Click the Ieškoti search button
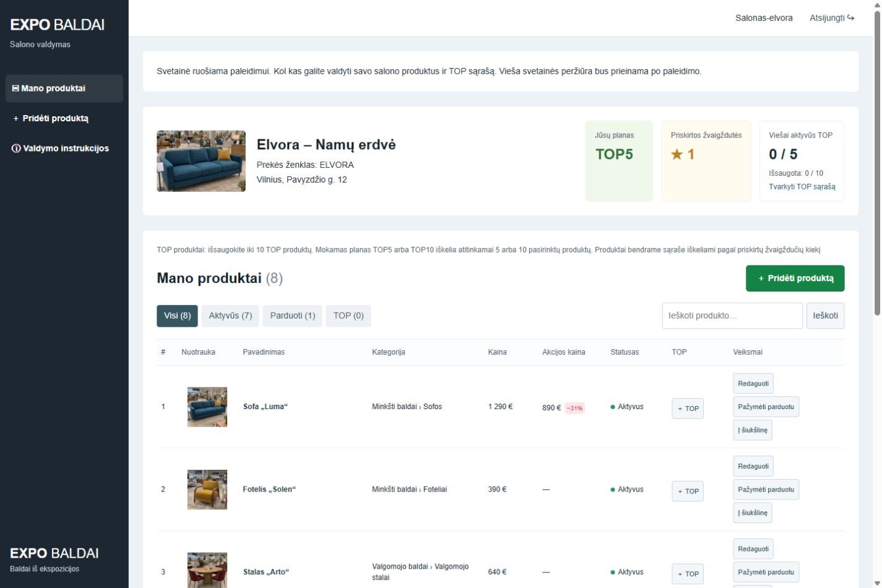 pyautogui.click(x=825, y=316)
